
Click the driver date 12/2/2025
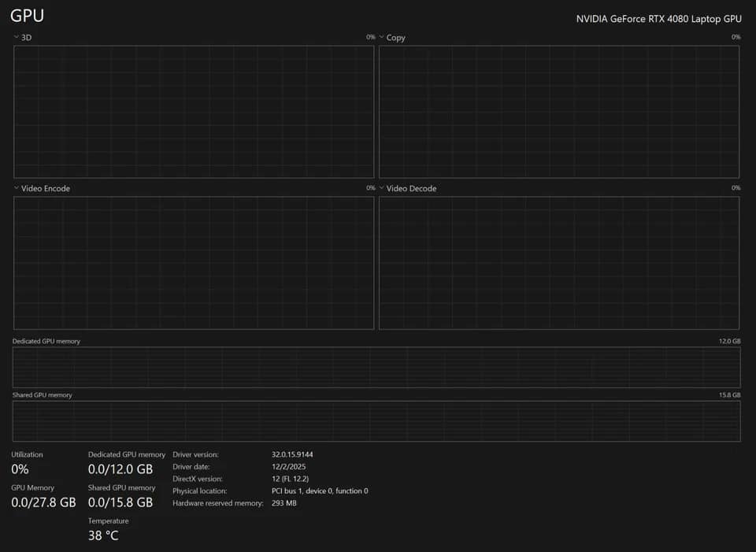[288, 467]
